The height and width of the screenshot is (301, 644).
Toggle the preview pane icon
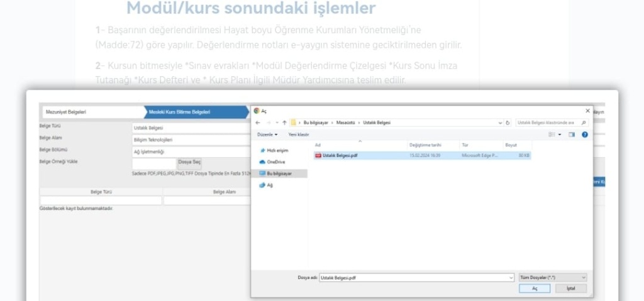click(x=572, y=134)
